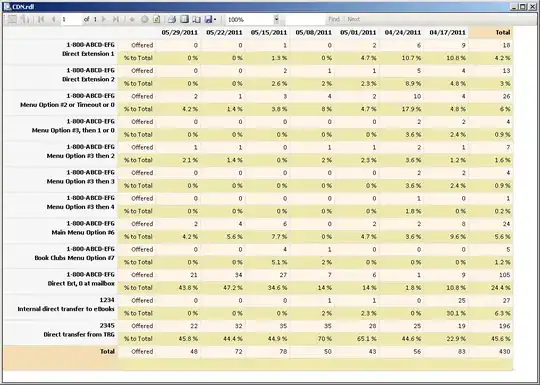Screen dimensions: 540x385
Task: Click the CDN.rdl title bar icon
Action: (x=7, y=7)
